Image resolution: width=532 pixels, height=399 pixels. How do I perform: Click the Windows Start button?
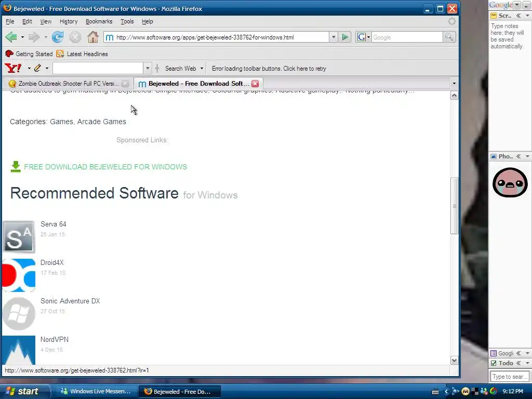click(x=25, y=391)
